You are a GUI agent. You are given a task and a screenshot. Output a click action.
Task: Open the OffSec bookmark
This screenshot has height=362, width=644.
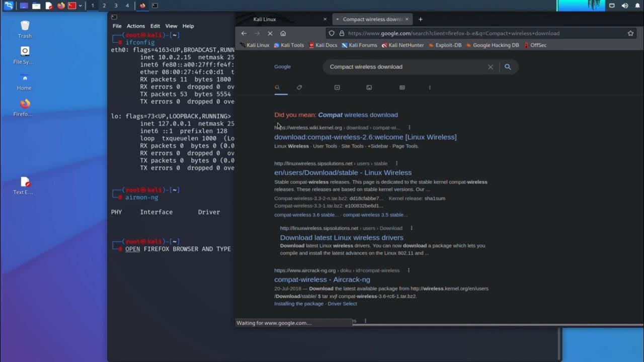click(535, 45)
